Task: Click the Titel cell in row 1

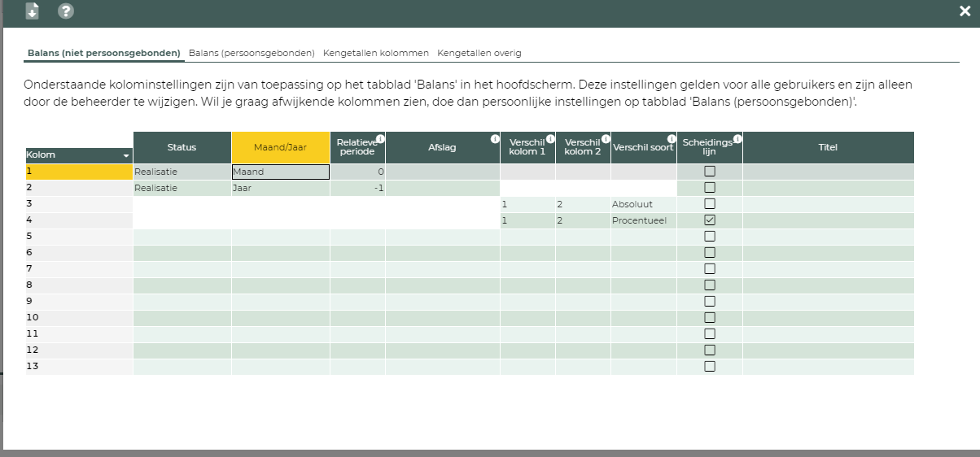Action: click(x=828, y=172)
